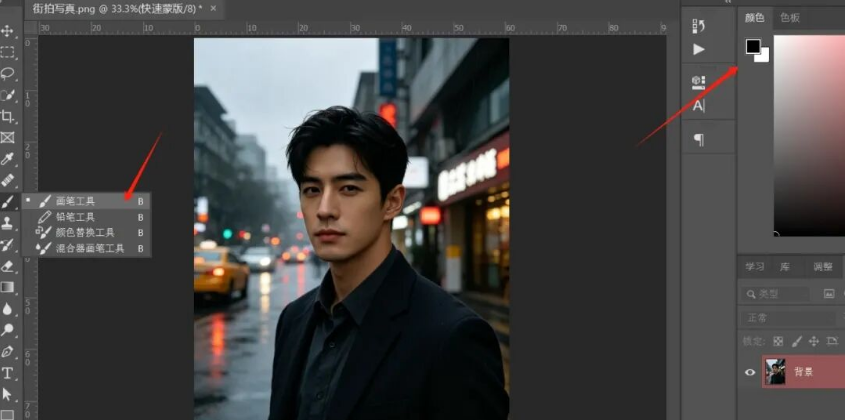The image size is (845, 420).
Task: Choose 铅笔工具 from the flyout
Action: 86,217
